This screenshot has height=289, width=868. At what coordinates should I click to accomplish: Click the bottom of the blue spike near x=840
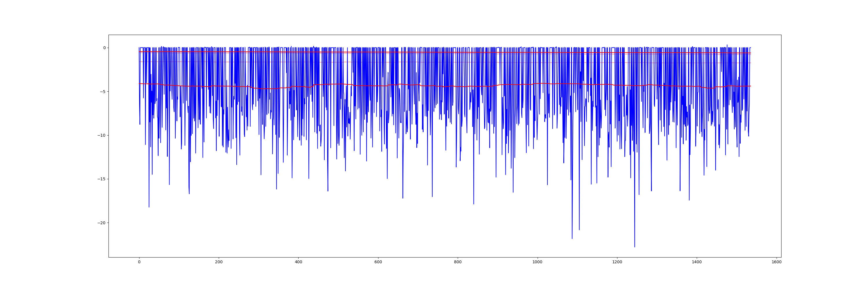[x=473, y=204]
